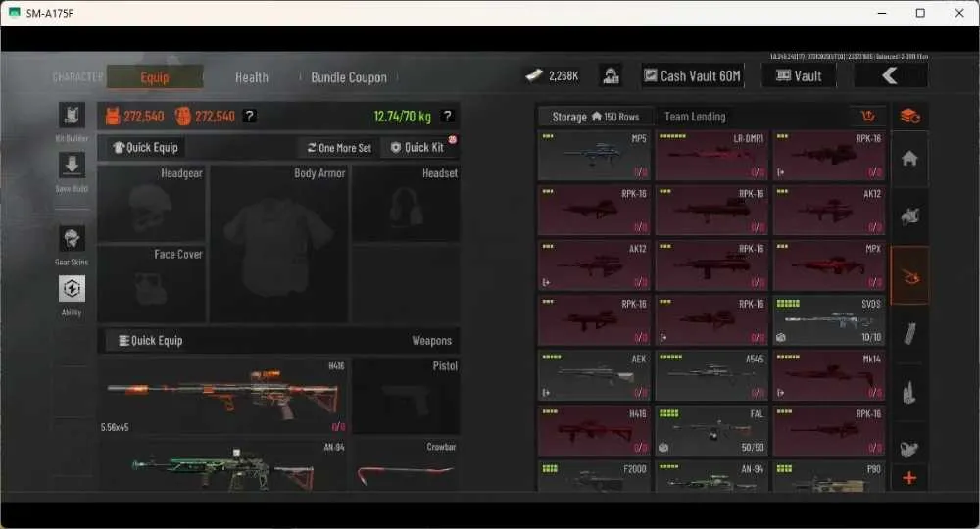Select the FAL 50/50 in storage
Image resolution: width=980 pixels, height=529 pixels.
tap(711, 430)
